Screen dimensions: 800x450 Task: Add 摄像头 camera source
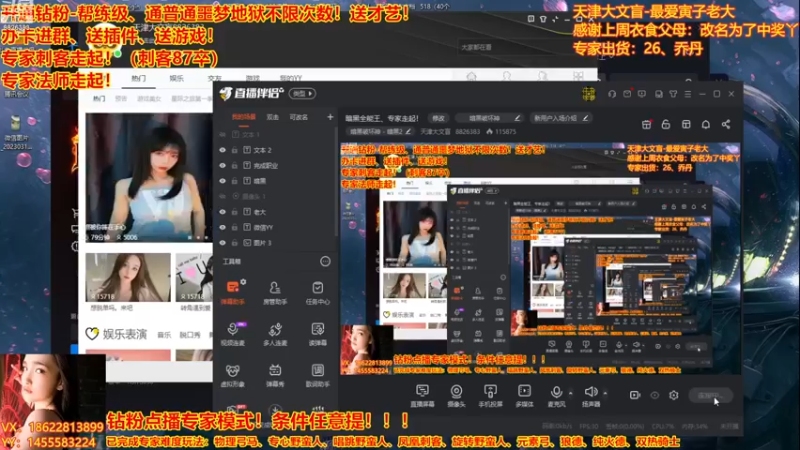[x=456, y=395]
